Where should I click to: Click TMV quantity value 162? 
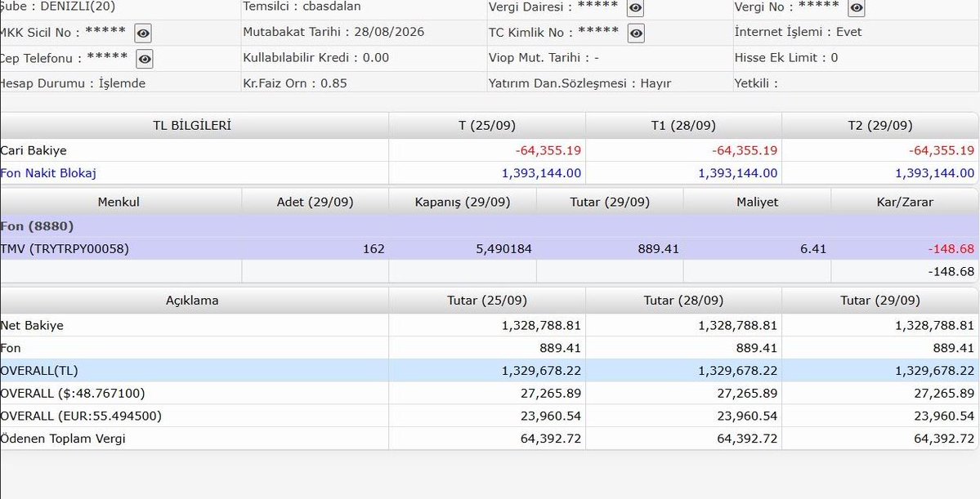(374, 249)
